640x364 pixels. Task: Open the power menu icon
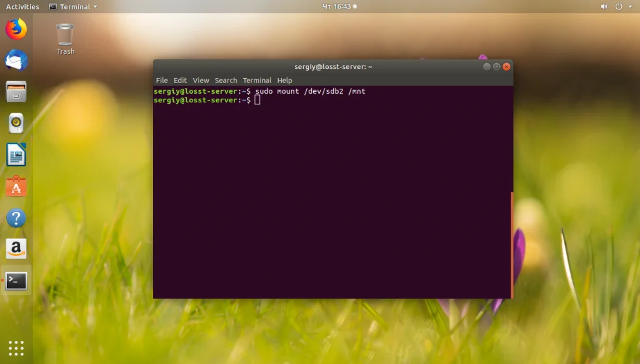click(619, 6)
